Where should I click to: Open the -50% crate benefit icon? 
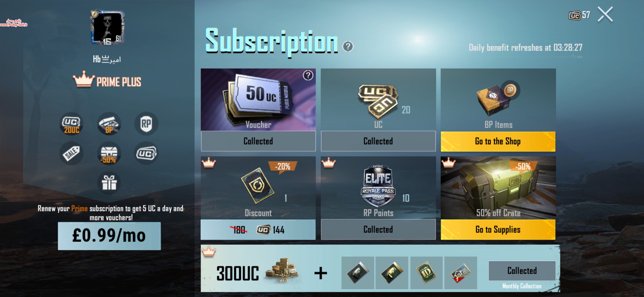(109, 153)
